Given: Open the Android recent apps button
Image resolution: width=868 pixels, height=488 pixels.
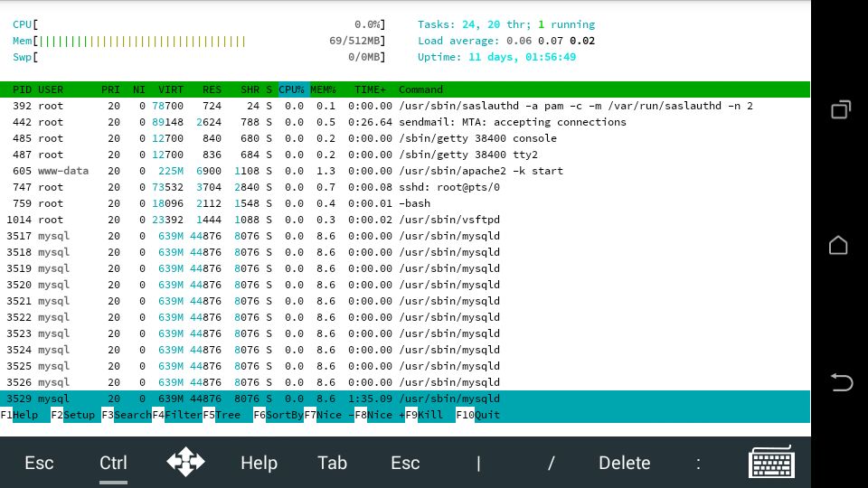Looking at the screenshot, I should coord(839,110).
